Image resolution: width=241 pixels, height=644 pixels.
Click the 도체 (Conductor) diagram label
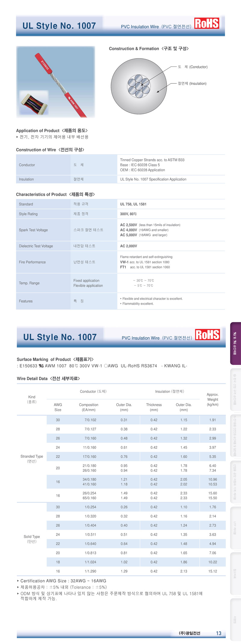(192, 67)
